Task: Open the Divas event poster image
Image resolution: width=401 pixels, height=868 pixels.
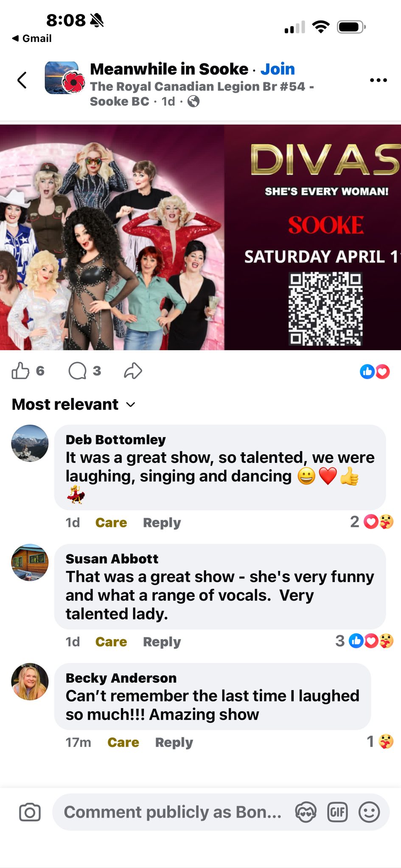Action: coord(200,237)
